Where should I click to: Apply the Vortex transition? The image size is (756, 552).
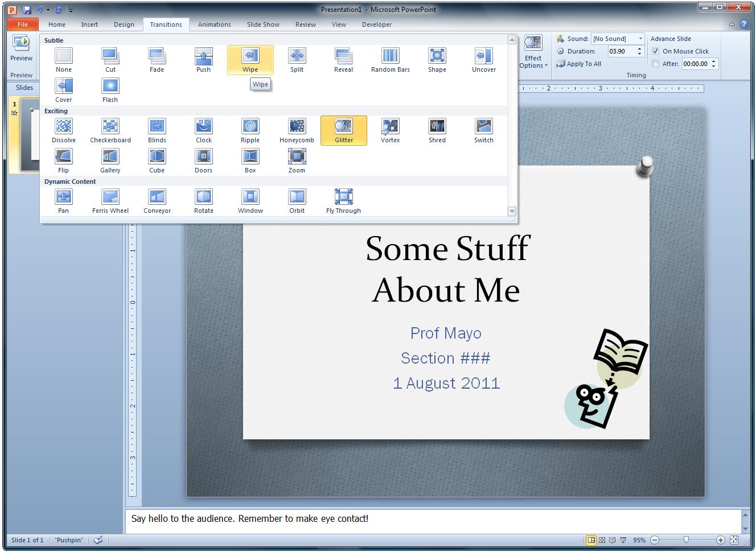tap(390, 130)
